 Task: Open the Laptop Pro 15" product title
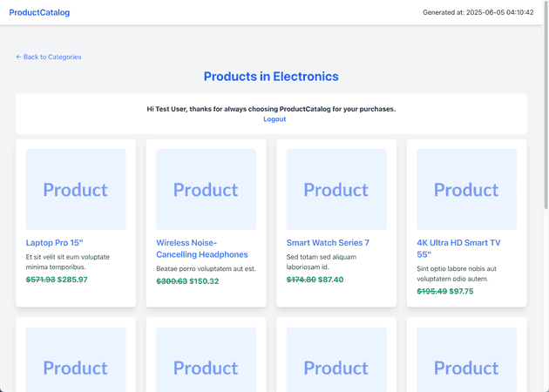55,242
